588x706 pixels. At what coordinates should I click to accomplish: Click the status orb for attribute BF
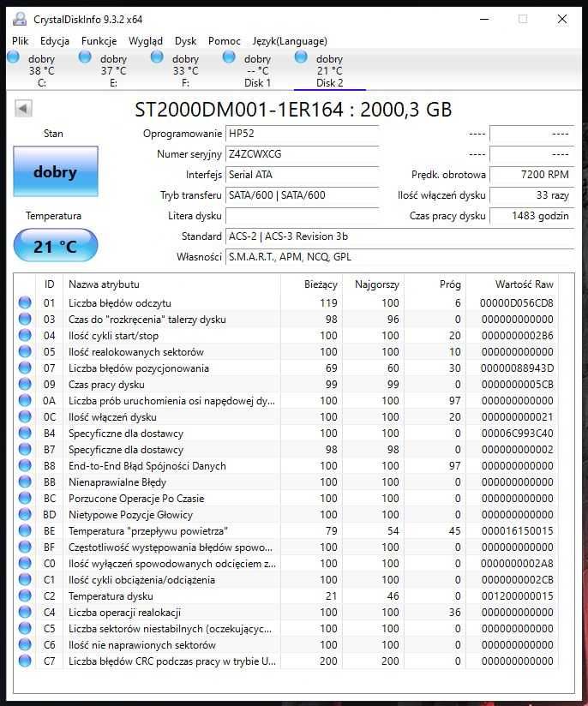(25, 547)
